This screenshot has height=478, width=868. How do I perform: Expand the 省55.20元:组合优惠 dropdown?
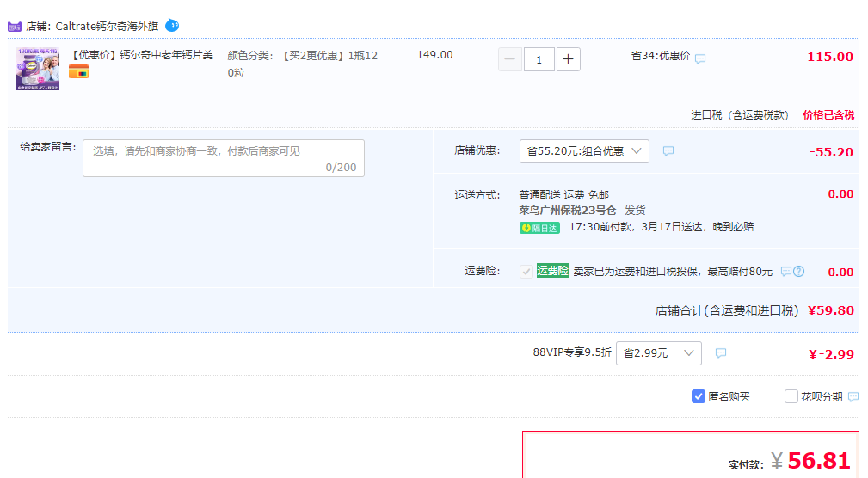click(x=584, y=151)
